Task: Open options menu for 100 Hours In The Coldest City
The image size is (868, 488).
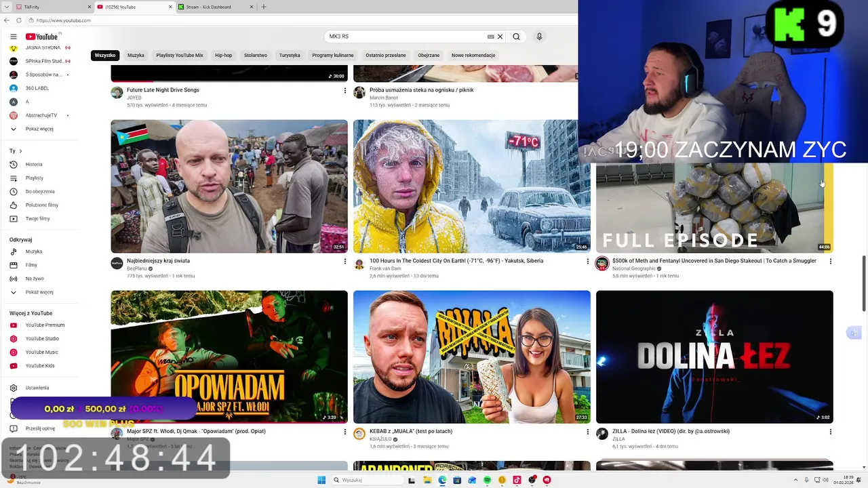Action: pos(587,262)
